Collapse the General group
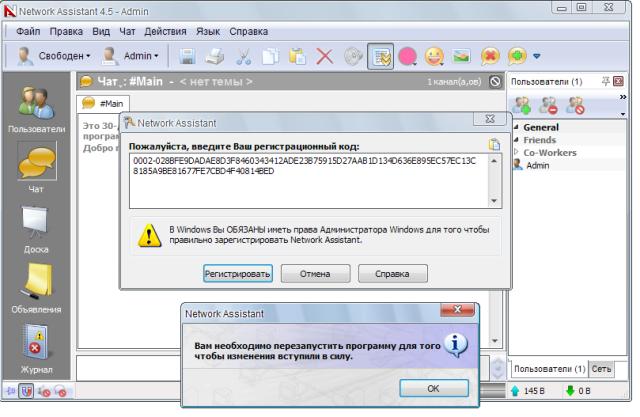This screenshot has width=640, height=417. point(516,127)
